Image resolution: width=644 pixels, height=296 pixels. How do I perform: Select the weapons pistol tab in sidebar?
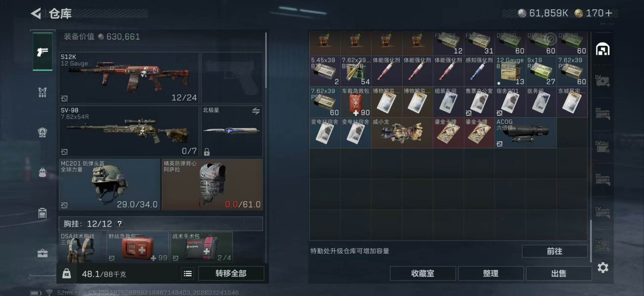(x=42, y=52)
